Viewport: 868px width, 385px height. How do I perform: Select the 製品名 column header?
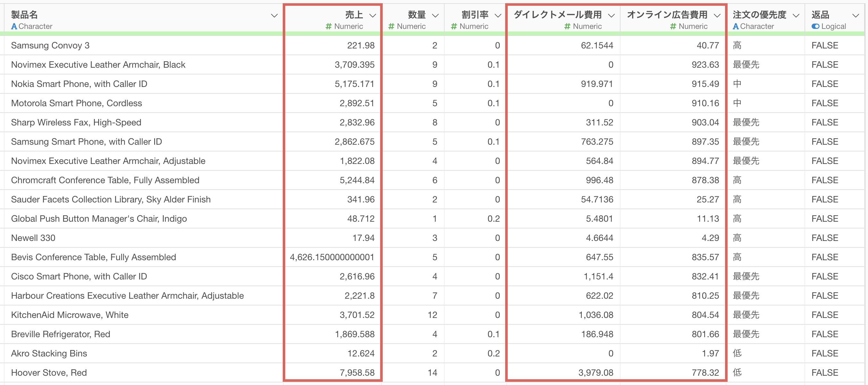[24, 15]
